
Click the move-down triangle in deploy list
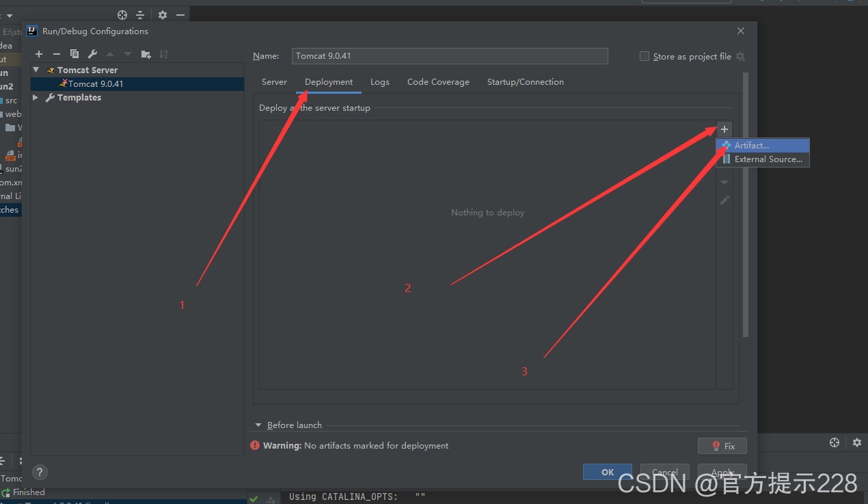[724, 183]
